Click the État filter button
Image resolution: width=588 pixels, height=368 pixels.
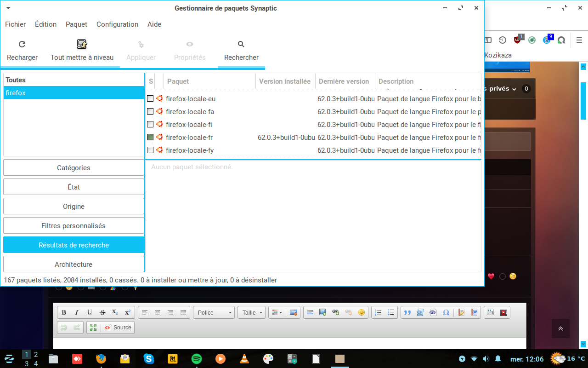tap(73, 187)
